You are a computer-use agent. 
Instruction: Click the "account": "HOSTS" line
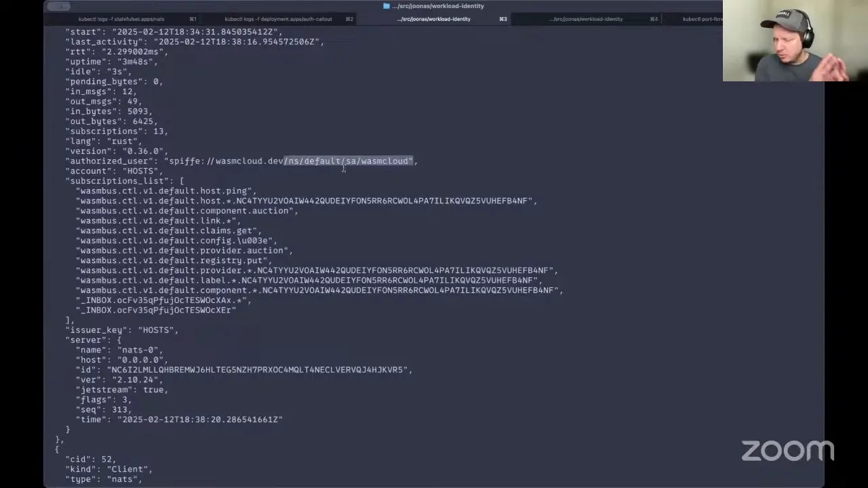coord(114,171)
